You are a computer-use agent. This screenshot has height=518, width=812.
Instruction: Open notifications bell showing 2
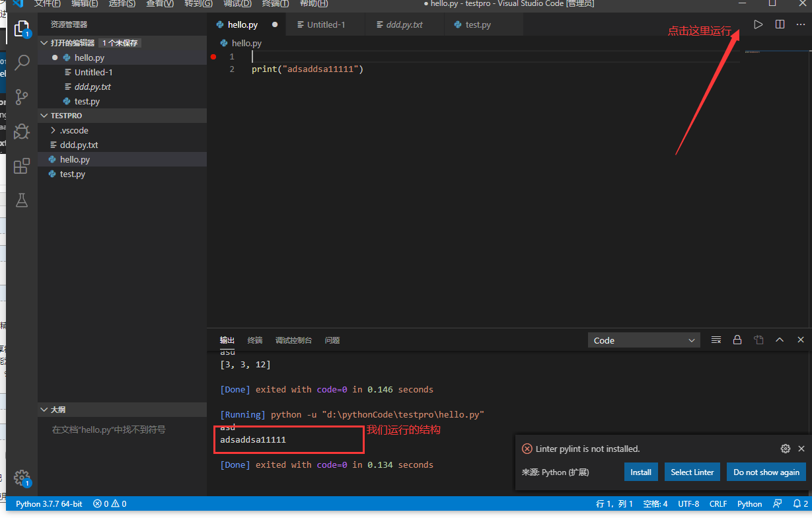(x=801, y=503)
